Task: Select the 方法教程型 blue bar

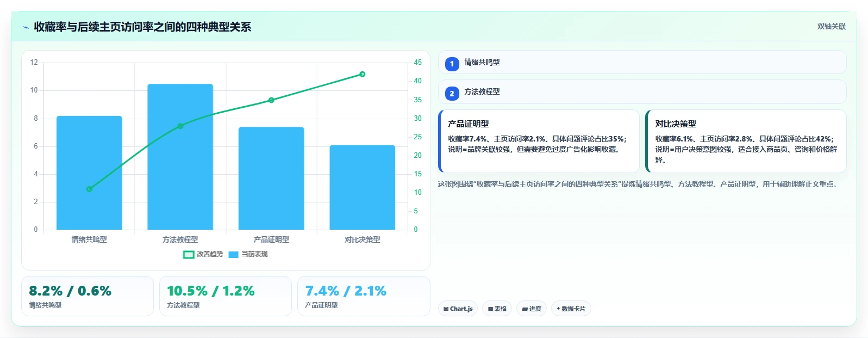Action: point(180,157)
